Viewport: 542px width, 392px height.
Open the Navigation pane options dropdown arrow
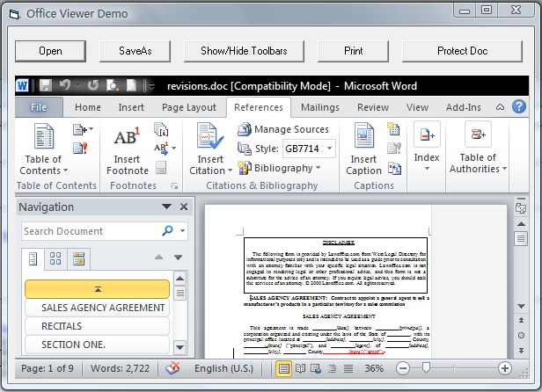pyautogui.click(x=166, y=207)
